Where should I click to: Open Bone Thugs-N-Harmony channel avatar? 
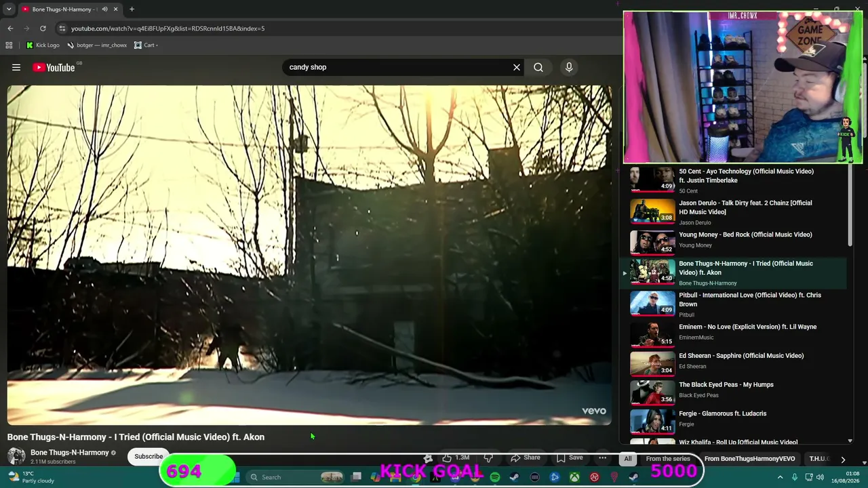pos(16,456)
